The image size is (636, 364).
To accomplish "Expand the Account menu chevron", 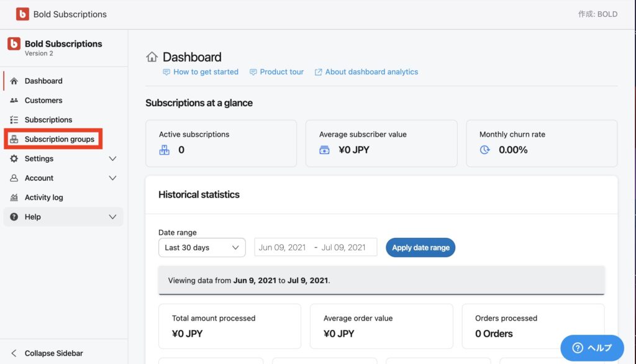I will [x=113, y=178].
